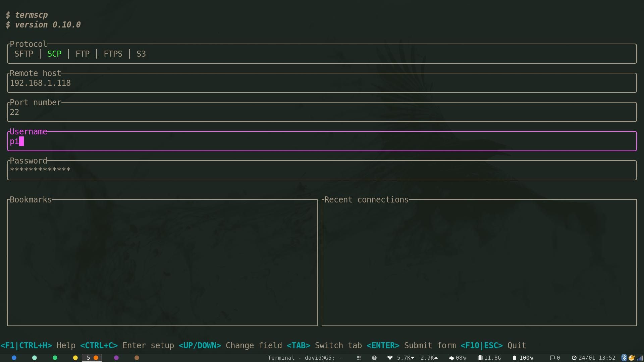This screenshot has width=644, height=362.
Task: Select the SFTP protocol option
Action: pos(24,54)
